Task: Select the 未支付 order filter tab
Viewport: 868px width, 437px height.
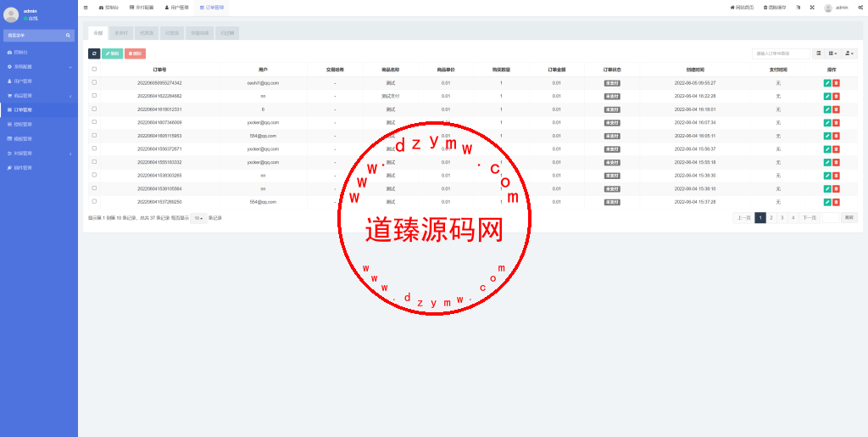Action: point(120,33)
